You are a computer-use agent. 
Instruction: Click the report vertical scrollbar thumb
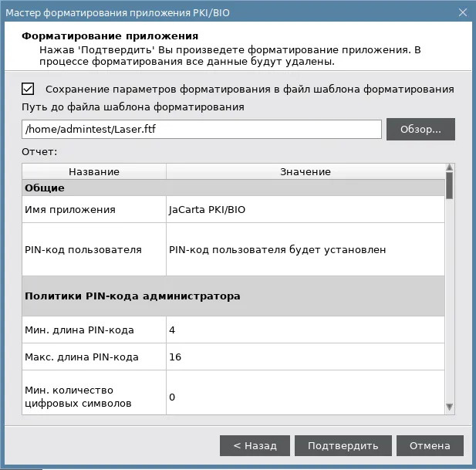pos(450,185)
